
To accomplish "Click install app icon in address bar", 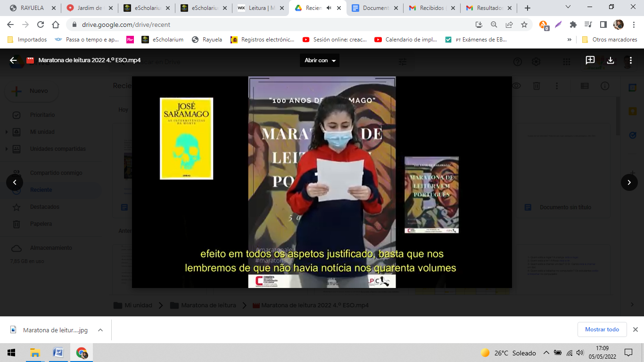I will coord(479,25).
